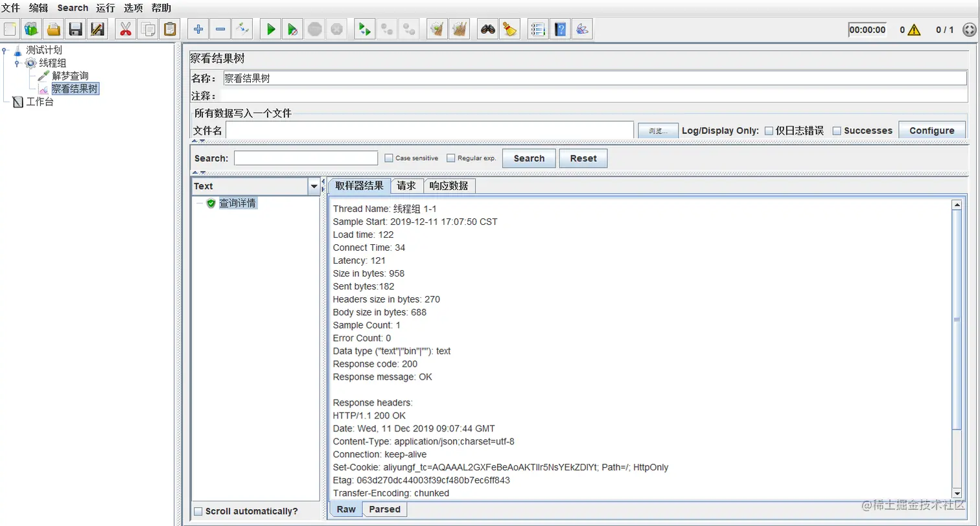Select the Parsed tab at bottom
The width and height of the screenshot is (980, 526).
click(385, 509)
